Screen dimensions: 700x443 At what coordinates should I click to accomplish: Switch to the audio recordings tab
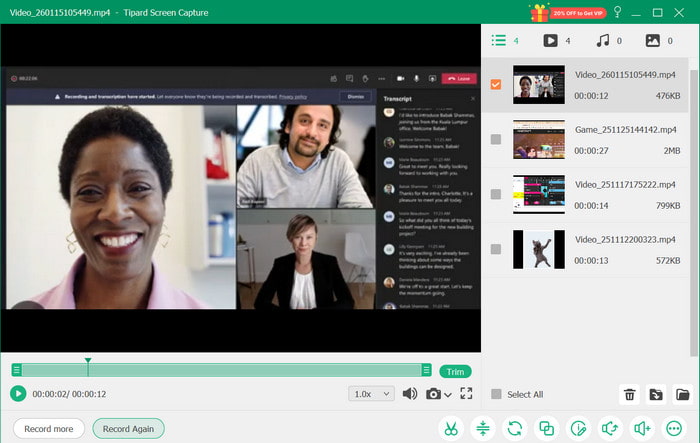[x=603, y=41]
